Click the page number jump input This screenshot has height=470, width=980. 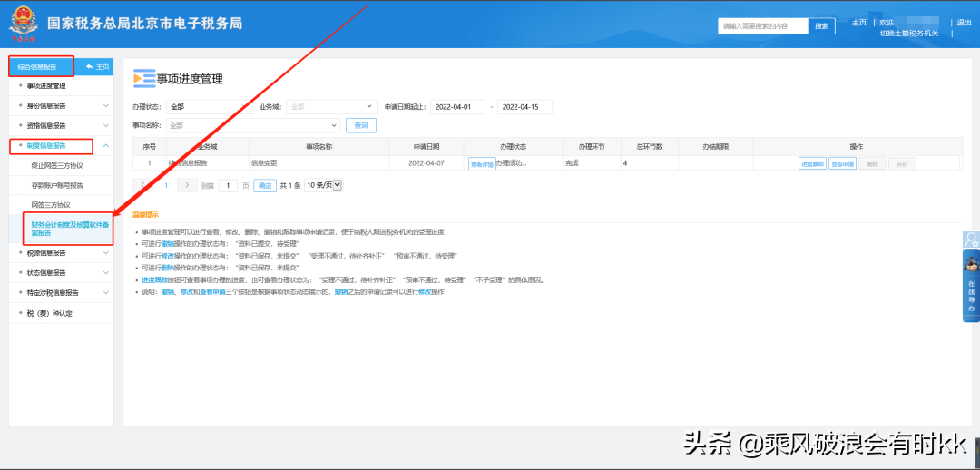point(228,186)
